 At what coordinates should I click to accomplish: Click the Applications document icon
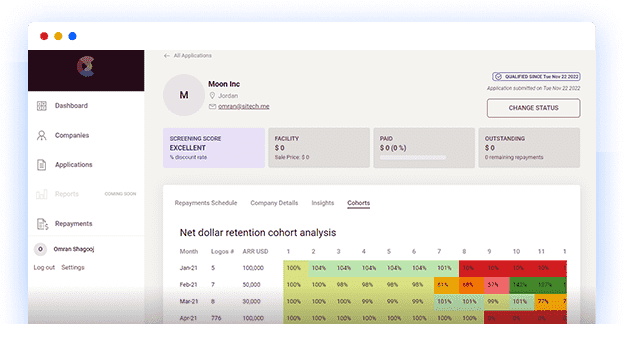click(x=41, y=165)
